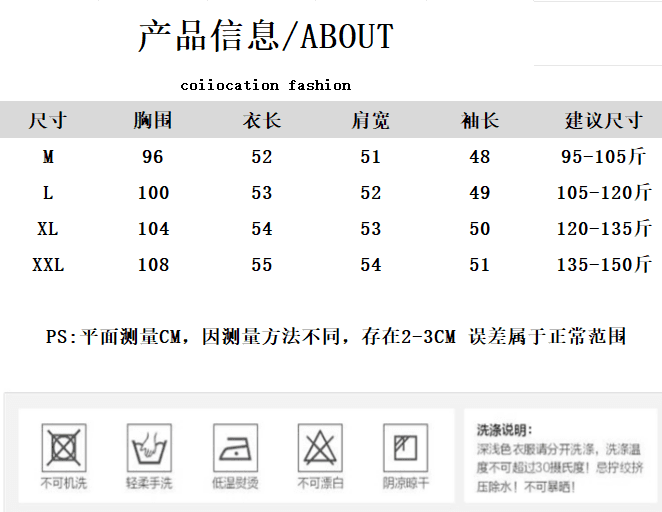The image size is (662, 512).
Task: Click shoulder width 51 in M row
Action: pos(371,157)
